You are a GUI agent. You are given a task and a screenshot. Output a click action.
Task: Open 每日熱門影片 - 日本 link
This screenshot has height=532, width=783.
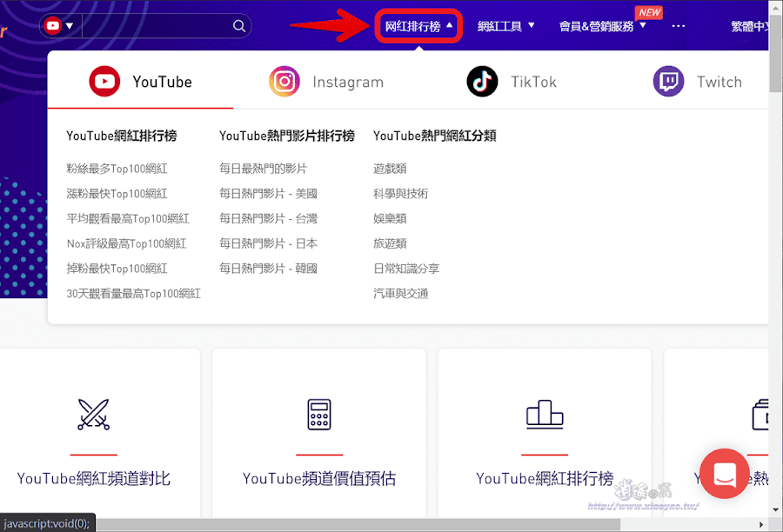pyautogui.click(x=268, y=243)
